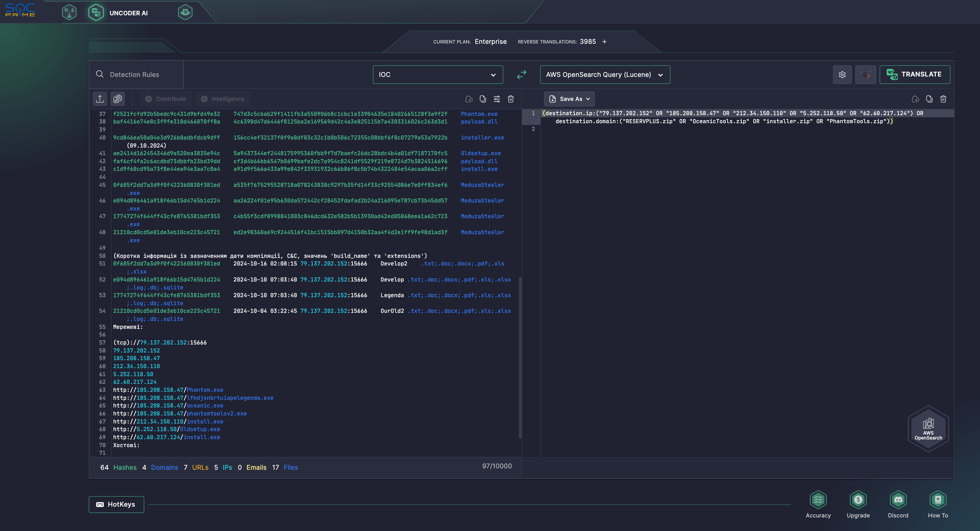Click the AWS OpenSearch hexagon badge
This screenshot has width=980, height=531.
pyautogui.click(x=928, y=429)
